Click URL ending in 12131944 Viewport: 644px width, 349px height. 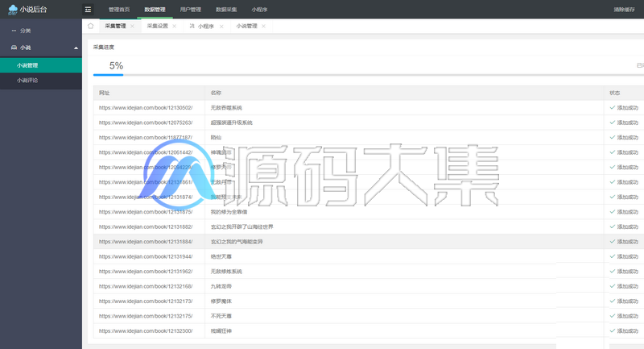146,256
